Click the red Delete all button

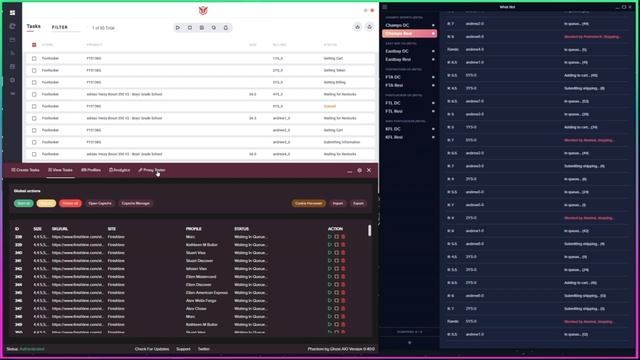point(70,203)
